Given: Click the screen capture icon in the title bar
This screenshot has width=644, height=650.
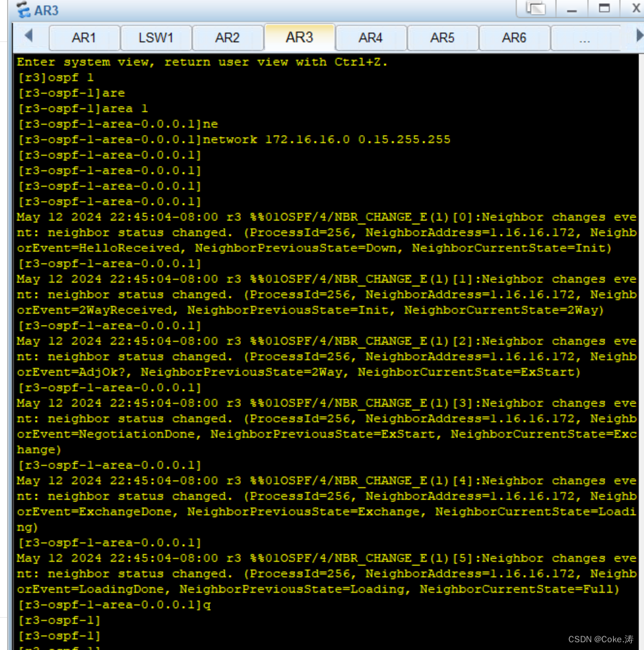Looking at the screenshot, I should click(x=536, y=8).
